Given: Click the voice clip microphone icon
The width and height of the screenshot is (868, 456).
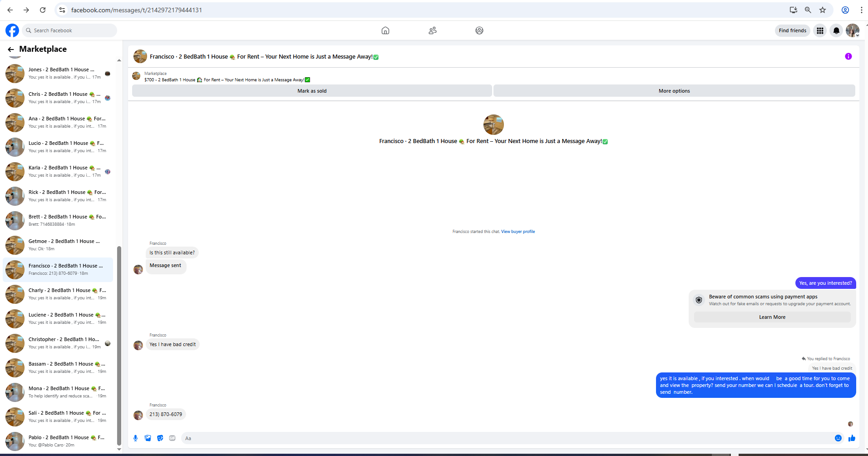Looking at the screenshot, I should [x=135, y=438].
